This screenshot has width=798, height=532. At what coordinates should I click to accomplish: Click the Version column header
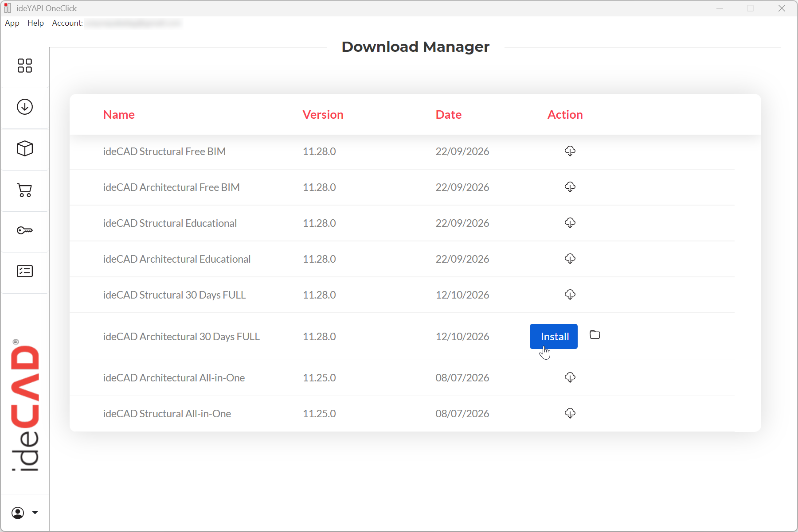tap(323, 115)
